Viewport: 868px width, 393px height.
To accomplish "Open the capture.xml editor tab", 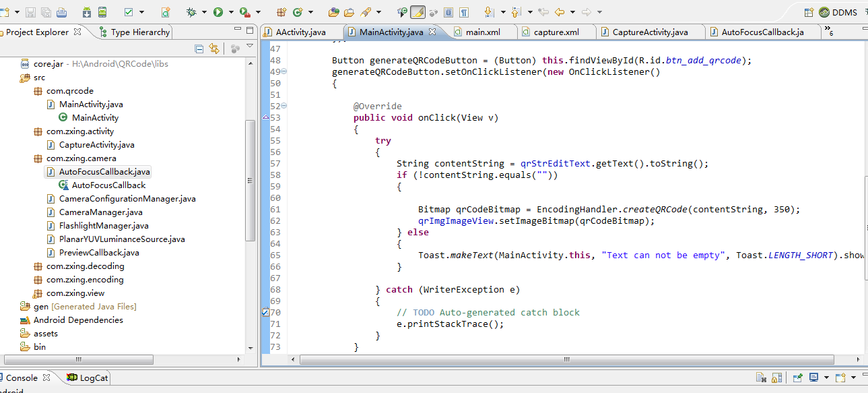I will coord(549,32).
